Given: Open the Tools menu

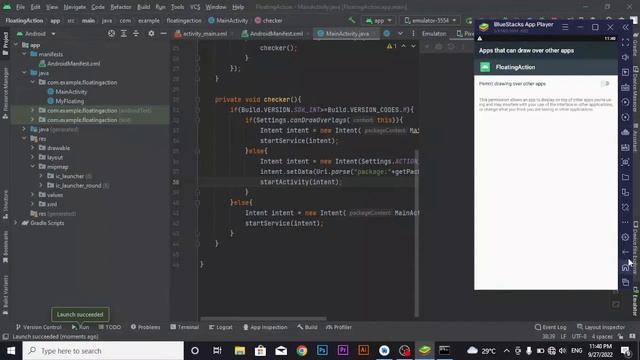Looking at the screenshot, I should 177,7.
